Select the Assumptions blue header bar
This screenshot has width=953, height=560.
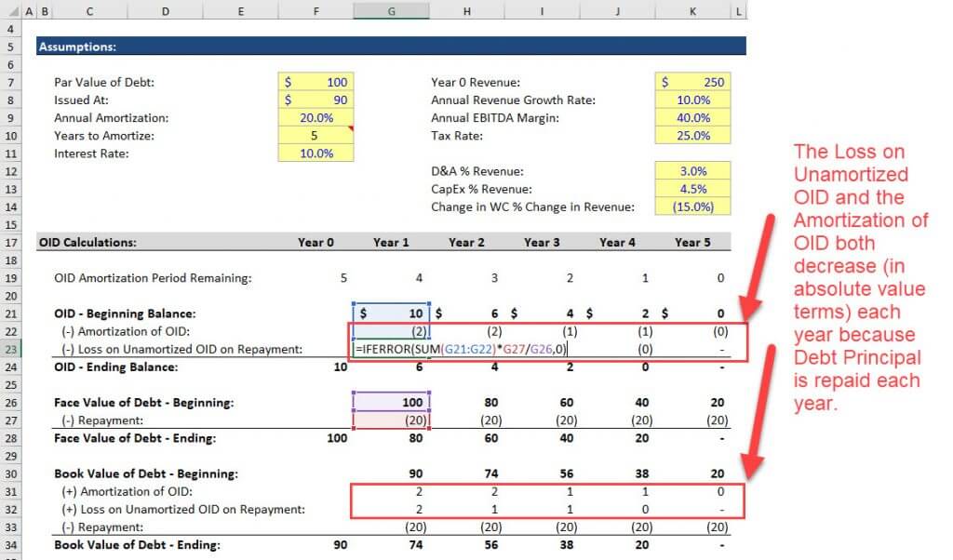click(x=391, y=47)
